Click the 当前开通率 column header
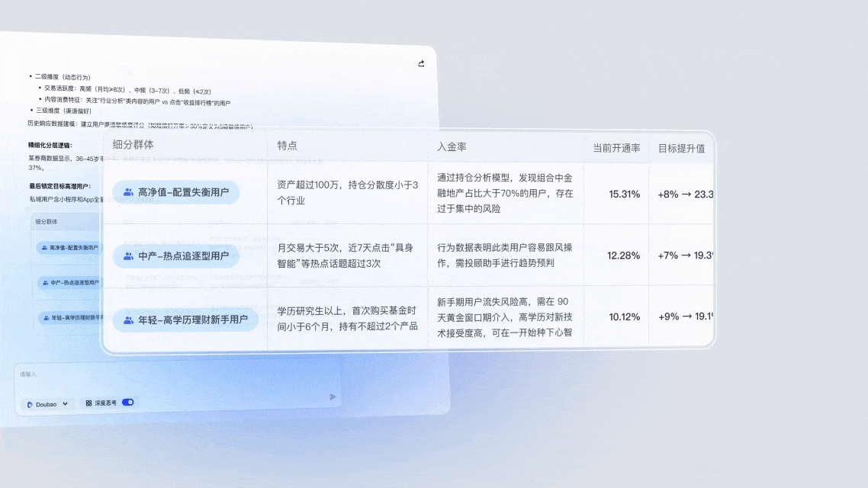This screenshot has height=488, width=868. pos(616,148)
